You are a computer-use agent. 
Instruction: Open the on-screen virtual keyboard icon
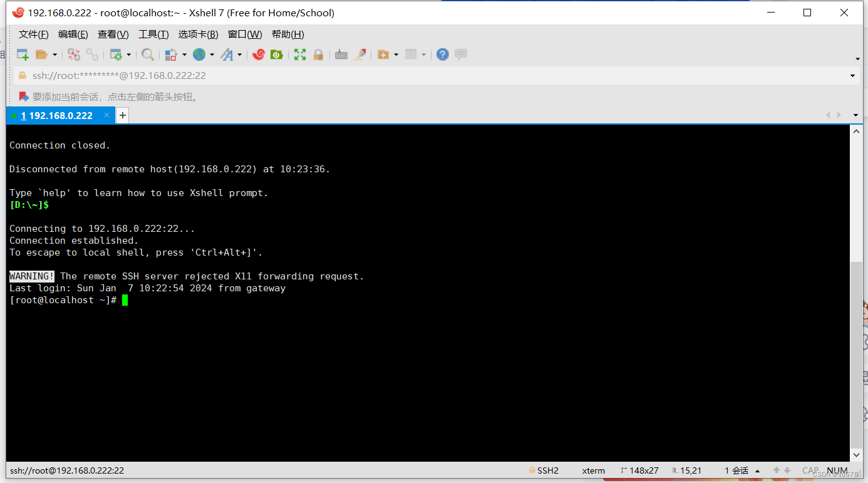[x=341, y=55]
